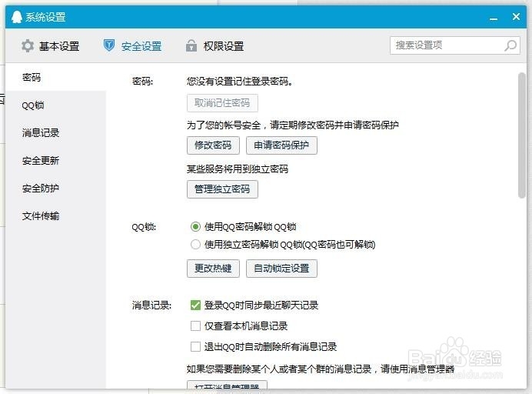Click the 更改热键 button

(213, 269)
